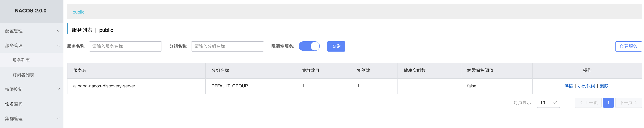This screenshot has width=644, height=128.
Task: Collapse the 服务管理 sidebar menu
Action: (32, 46)
